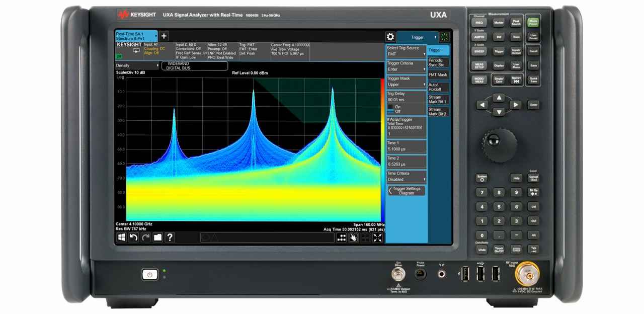Select the Trigger side tab
The width and height of the screenshot is (644, 314).
438,50
